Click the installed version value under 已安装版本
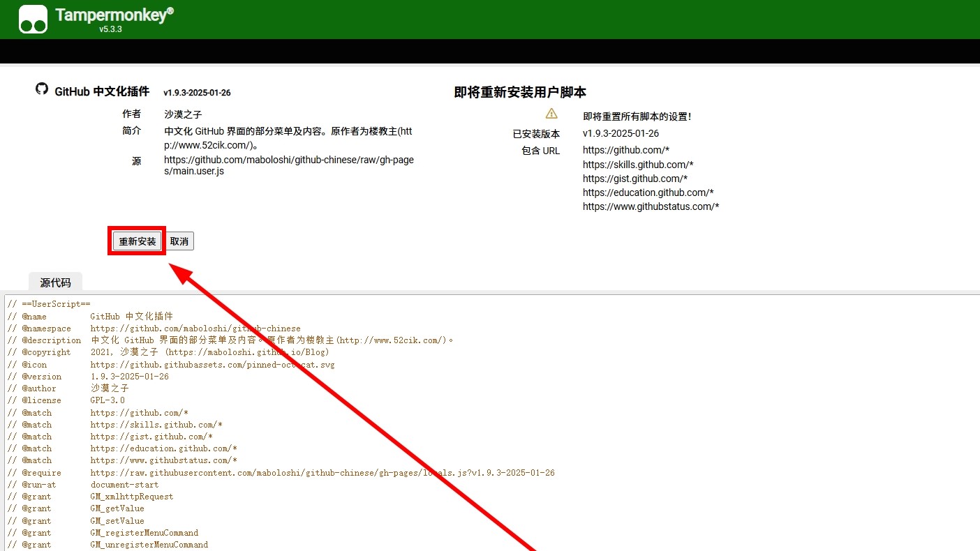The width and height of the screenshot is (980, 551). click(621, 133)
